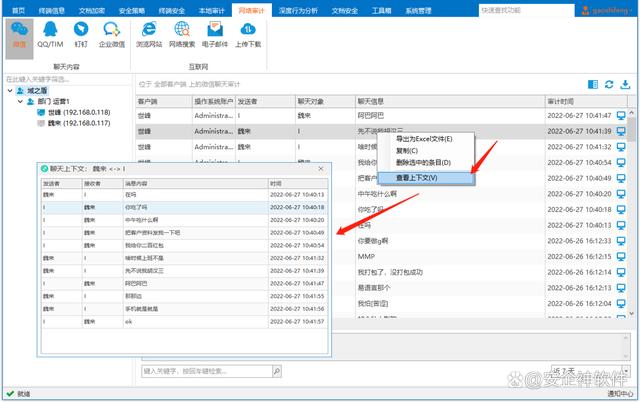Click the refresh arrows icon above the table
Screen dimensions: 640x402
click(x=609, y=84)
